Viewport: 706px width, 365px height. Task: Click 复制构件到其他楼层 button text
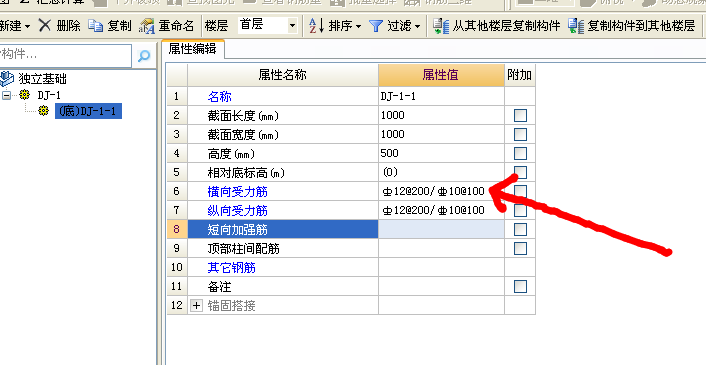coord(641,26)
